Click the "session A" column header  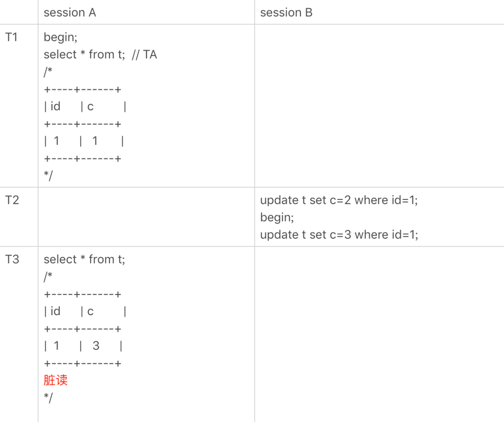70,13
